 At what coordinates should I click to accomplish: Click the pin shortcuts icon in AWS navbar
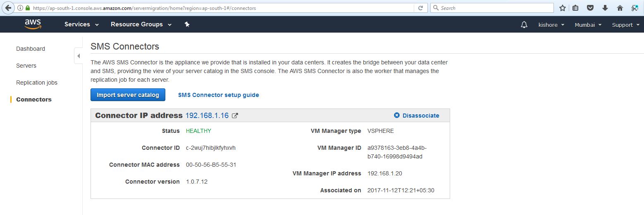[x=187, y=25]
